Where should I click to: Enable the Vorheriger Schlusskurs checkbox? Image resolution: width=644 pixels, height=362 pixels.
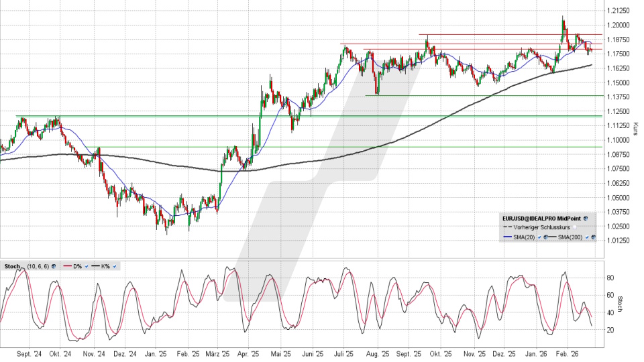click(575, 227)
